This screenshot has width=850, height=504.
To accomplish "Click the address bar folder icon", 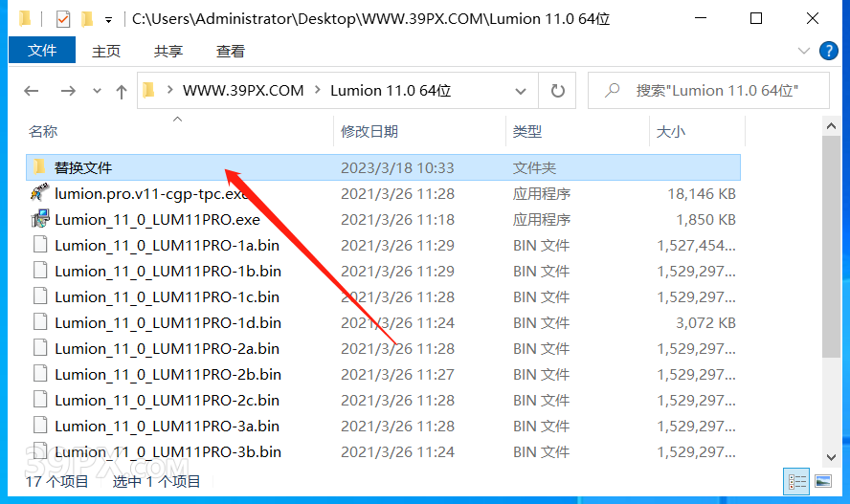I will 149,90.
